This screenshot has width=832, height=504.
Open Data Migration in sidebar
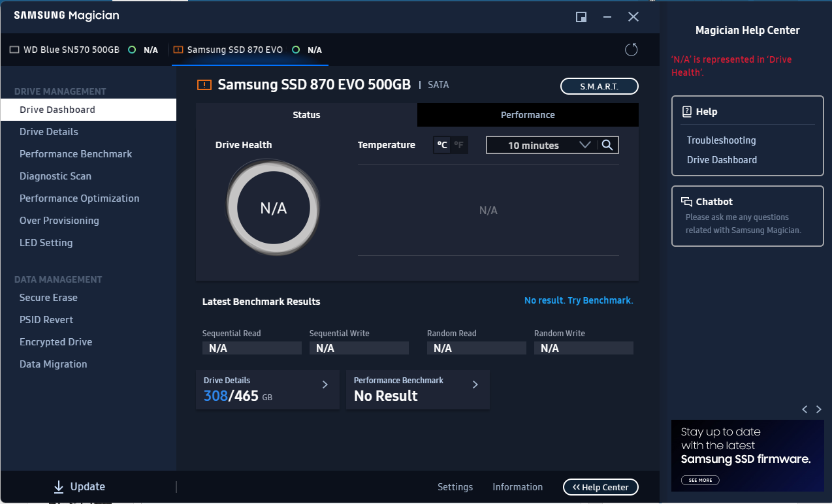click(x=88, y=364)
